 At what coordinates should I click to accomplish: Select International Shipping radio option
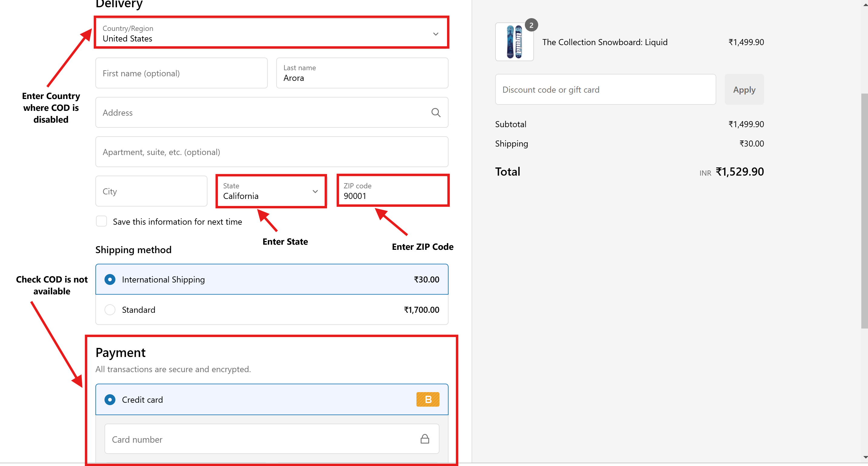110,279
